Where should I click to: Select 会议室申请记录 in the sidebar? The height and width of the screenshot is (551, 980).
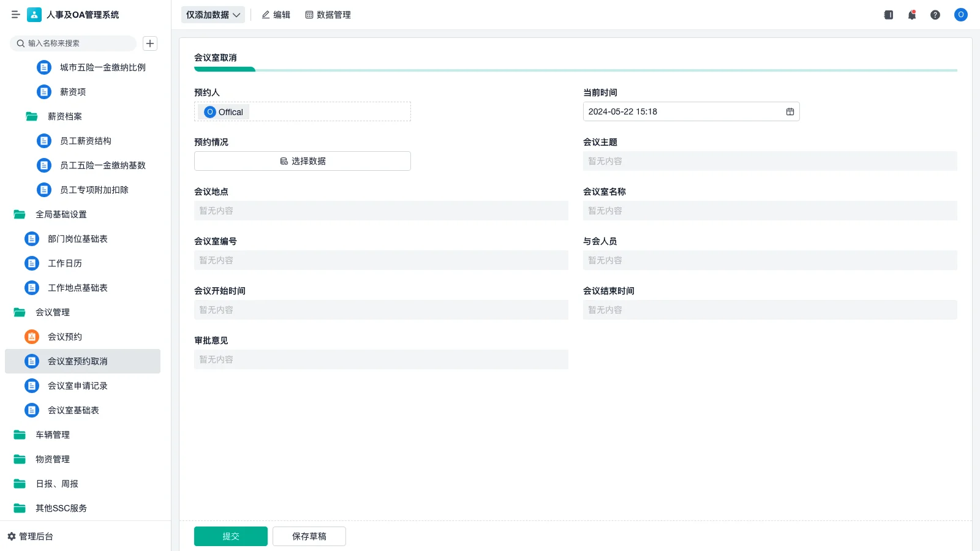tap(78, 386)
